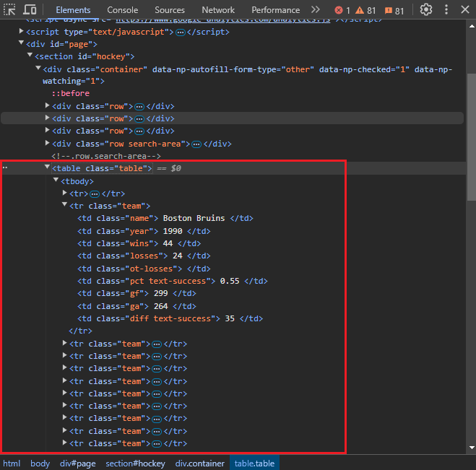Viewport: 476px width, 470px height.
Task: Toggle the device toolbar icon
Action: 30,10
